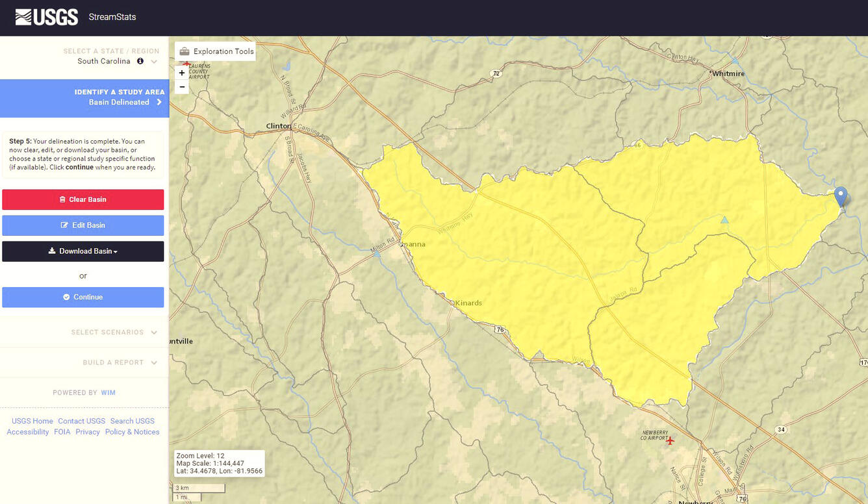Viewport: 868px width, 504px height.
Task: Click the info icon next to South Carolina
Action: (x=140, y=61)
